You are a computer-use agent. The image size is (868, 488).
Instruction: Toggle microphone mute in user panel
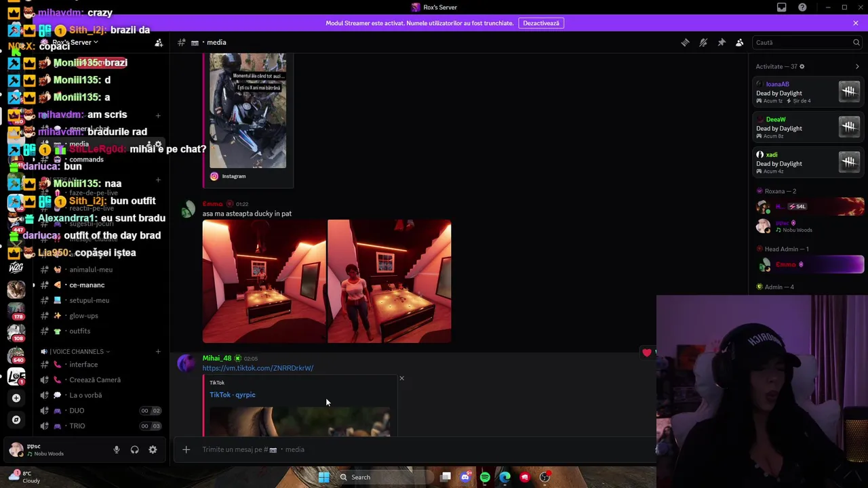(x=117, y=449)
